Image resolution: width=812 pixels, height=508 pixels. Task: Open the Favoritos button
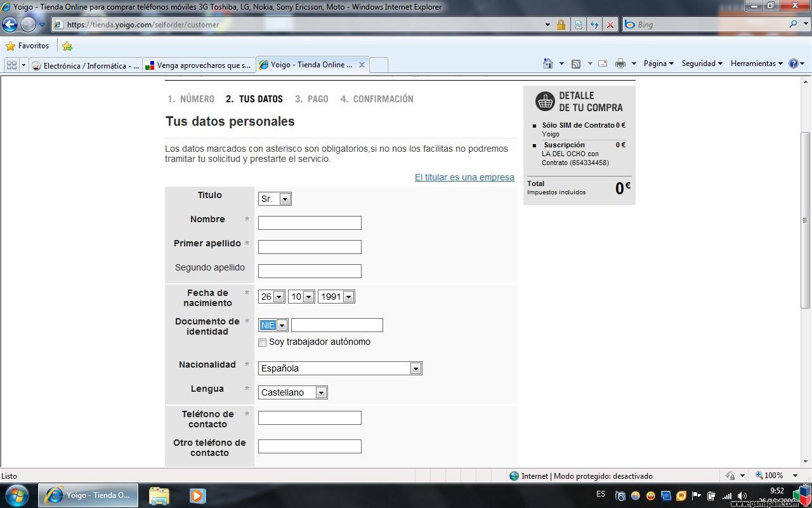tap(27, 46)
